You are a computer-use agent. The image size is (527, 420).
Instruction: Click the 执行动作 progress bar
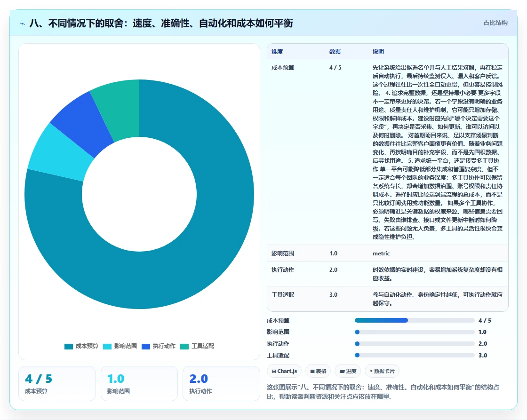point(415,344)
